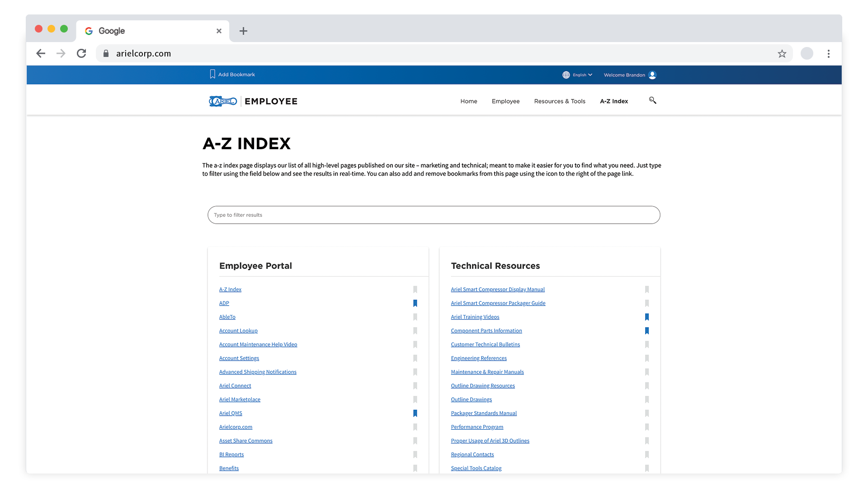868x488 pixels.
Task: Open Ariel Smart Compressor Display Manual
Action: 498,290
